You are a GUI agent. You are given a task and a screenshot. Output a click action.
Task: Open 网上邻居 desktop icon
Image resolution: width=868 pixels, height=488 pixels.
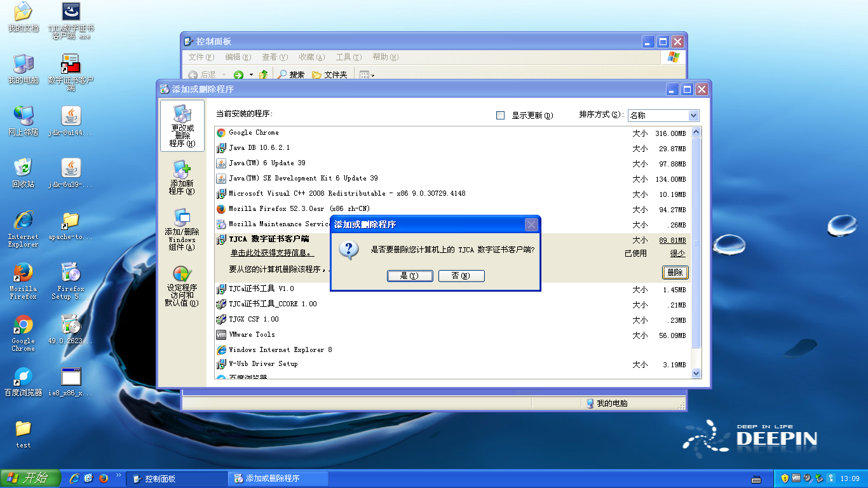point(24,121)
